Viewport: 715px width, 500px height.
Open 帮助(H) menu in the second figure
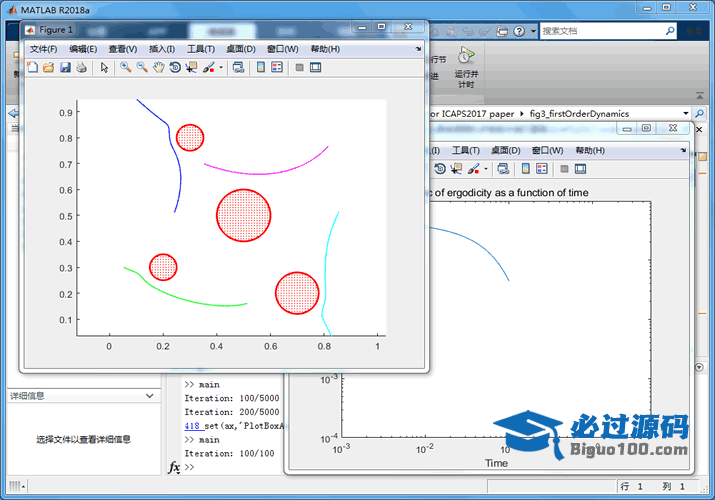[x=590, y=150]
